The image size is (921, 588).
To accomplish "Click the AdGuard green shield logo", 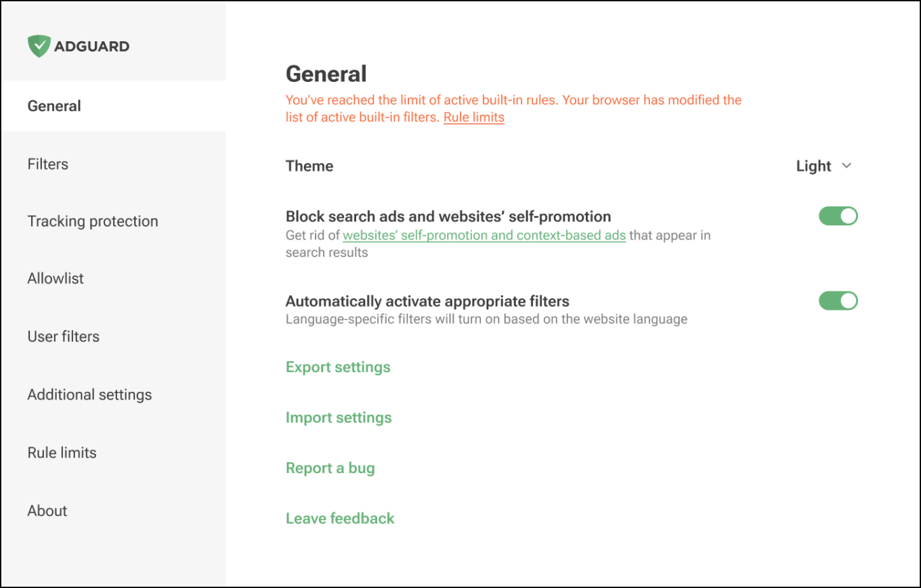I will point(39,46).
